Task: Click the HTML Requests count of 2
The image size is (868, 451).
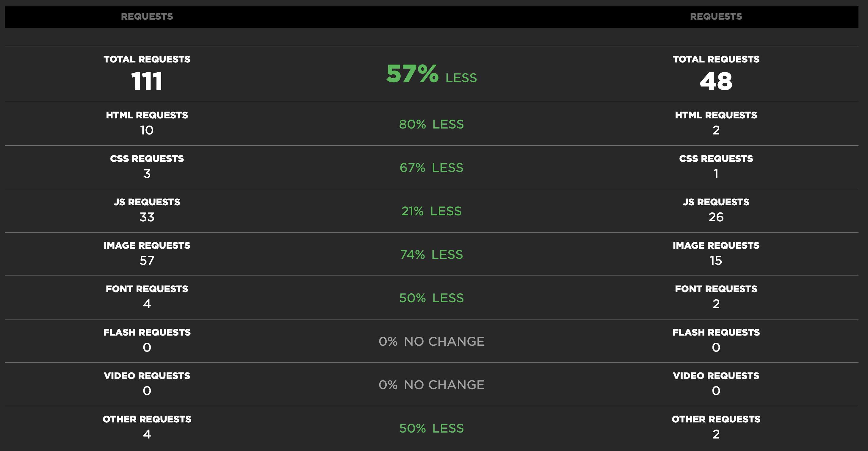Action: 716,130
